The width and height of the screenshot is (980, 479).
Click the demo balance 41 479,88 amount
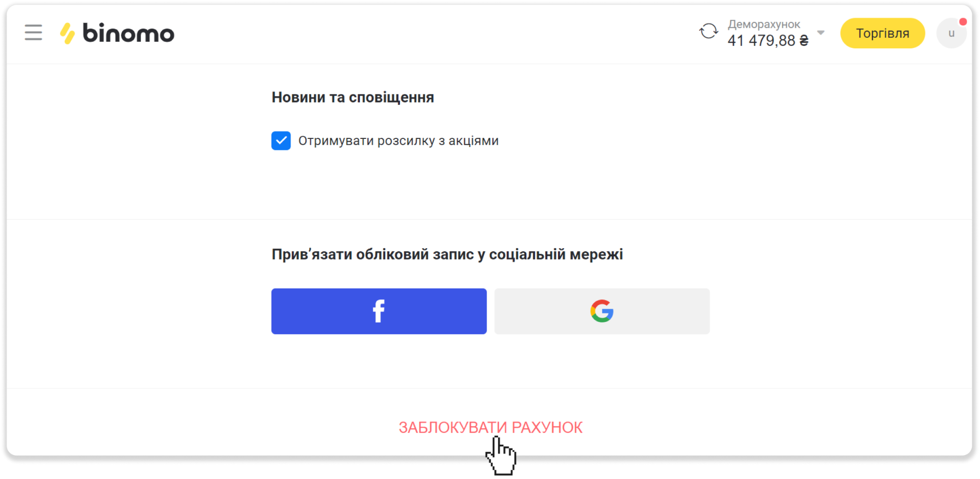coord(768,41)
